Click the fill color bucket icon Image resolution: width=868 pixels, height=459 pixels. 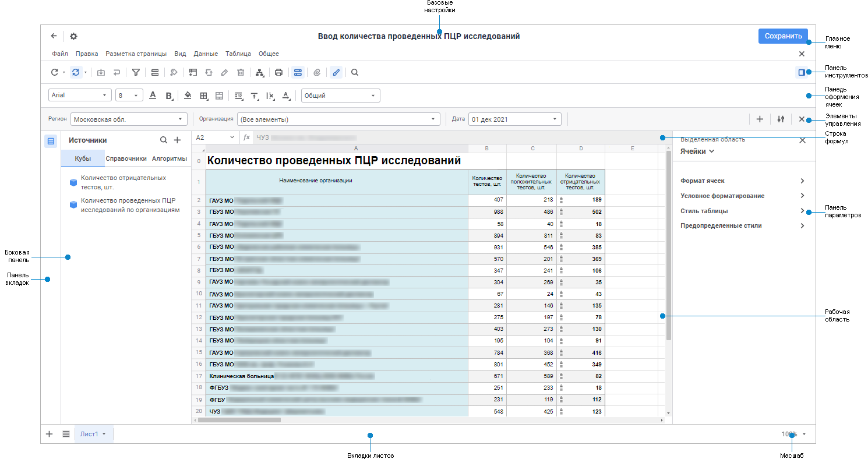point(188,96)
